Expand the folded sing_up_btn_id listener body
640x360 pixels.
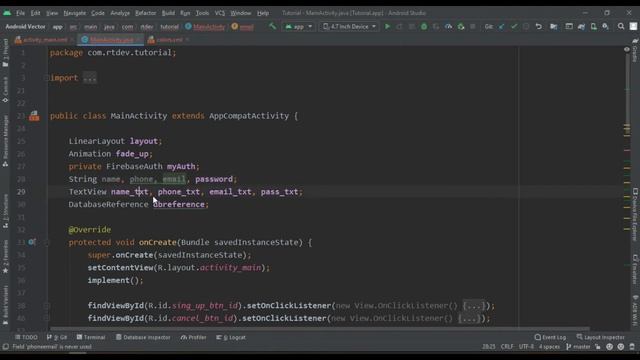tap(473, 306)
